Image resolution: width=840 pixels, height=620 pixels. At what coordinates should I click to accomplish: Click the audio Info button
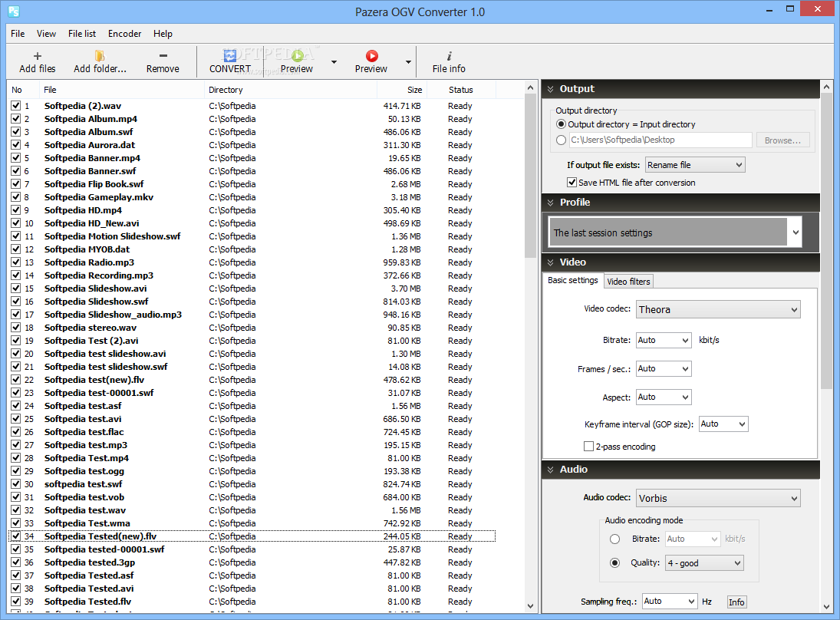[x=736, y=602]
